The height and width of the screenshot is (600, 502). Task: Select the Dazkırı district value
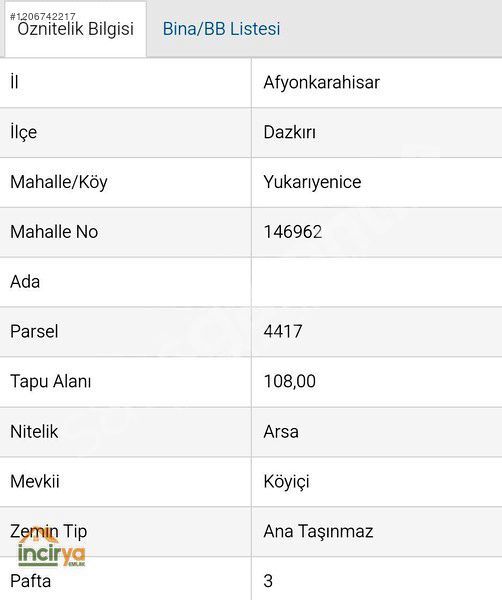coord(290,132)
